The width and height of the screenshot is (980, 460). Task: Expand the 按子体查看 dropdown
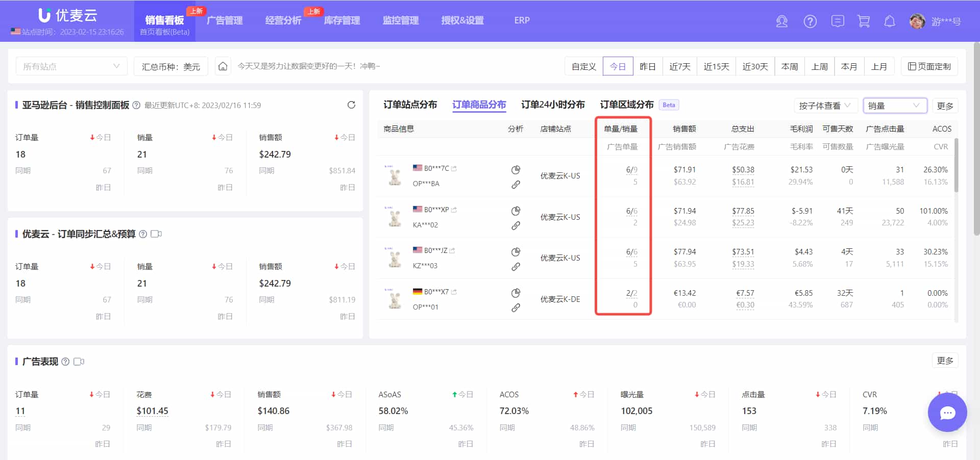click(824, 106)
